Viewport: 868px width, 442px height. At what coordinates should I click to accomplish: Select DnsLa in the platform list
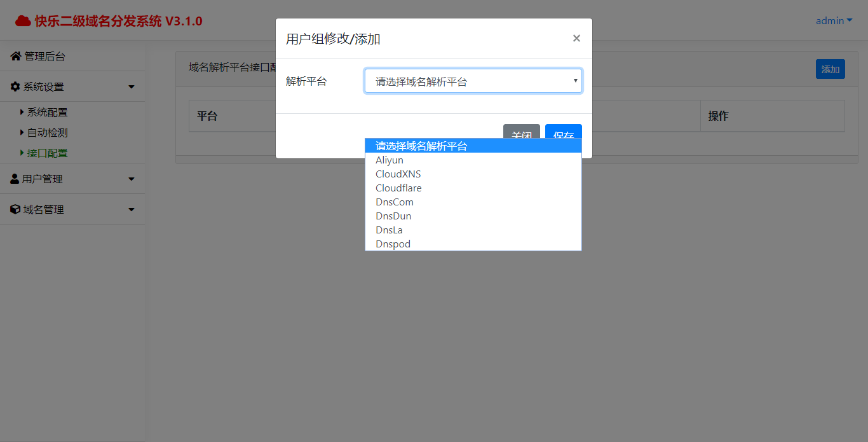tap(389, 230)
